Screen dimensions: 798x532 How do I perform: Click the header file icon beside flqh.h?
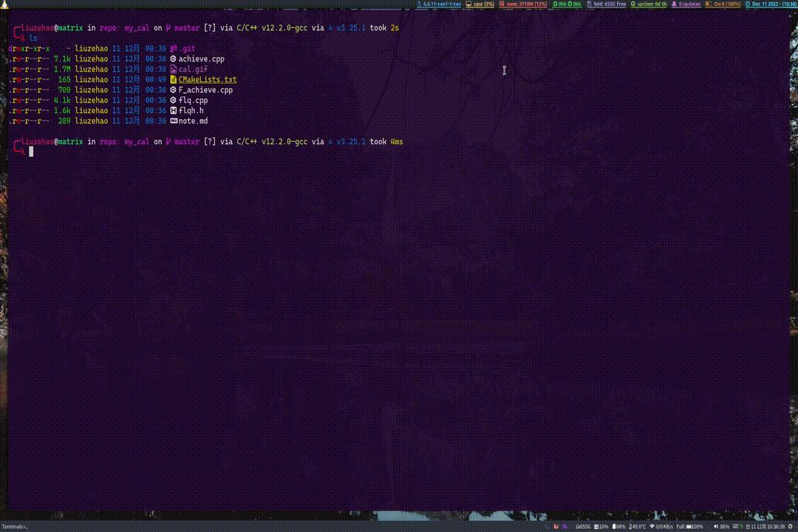click(x=173, y=110)
